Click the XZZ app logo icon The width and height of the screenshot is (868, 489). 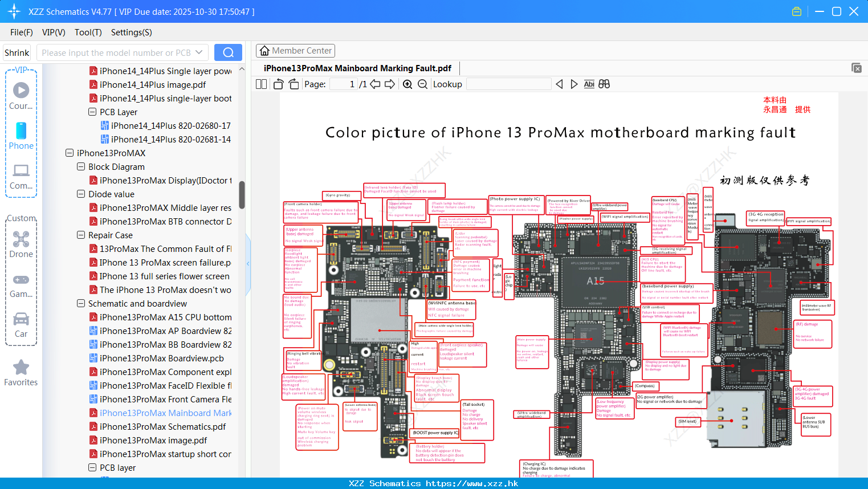tap(14, 11)
